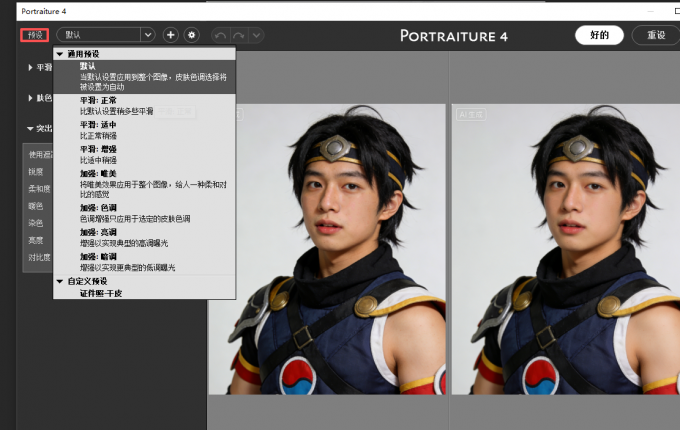Click the add preset plus icon
The height and width of the screenshot is (430, 680).
tap(170, 35)
